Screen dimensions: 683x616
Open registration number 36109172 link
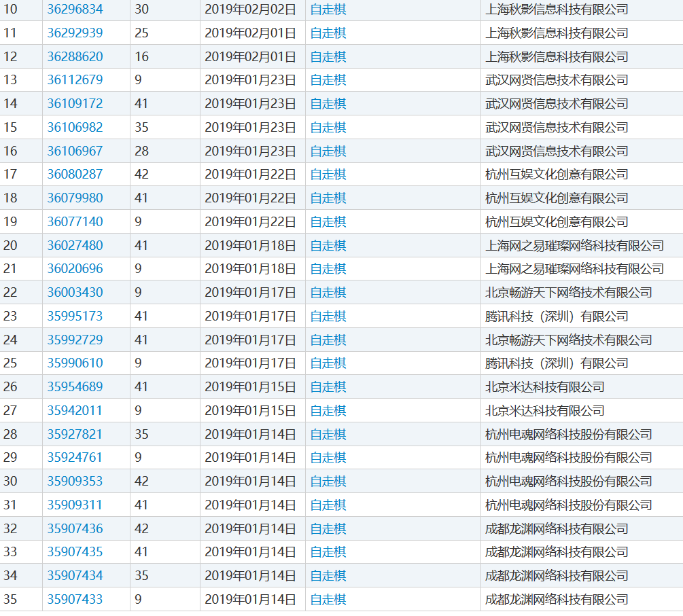coord(75,103)
